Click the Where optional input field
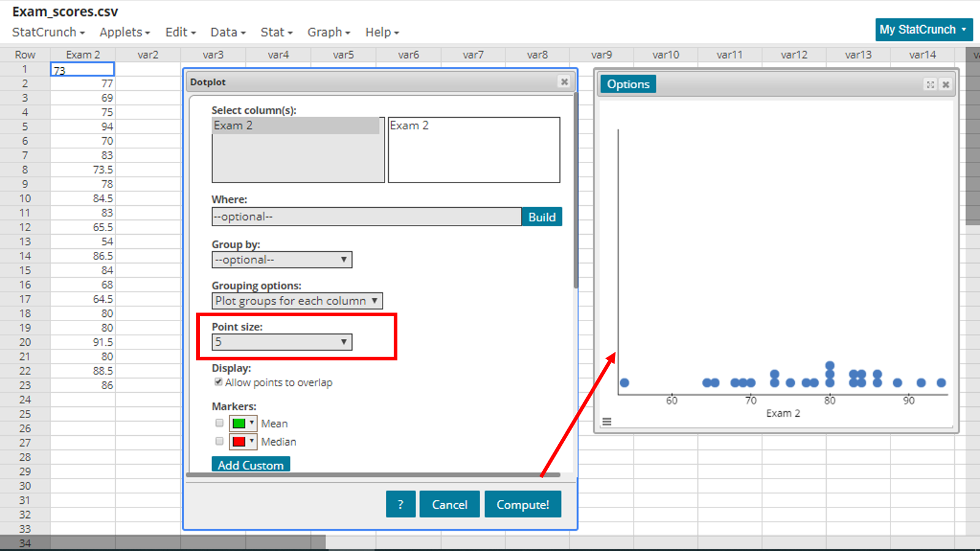The width and height of the screenshot is (980, 551). point(366,217)
